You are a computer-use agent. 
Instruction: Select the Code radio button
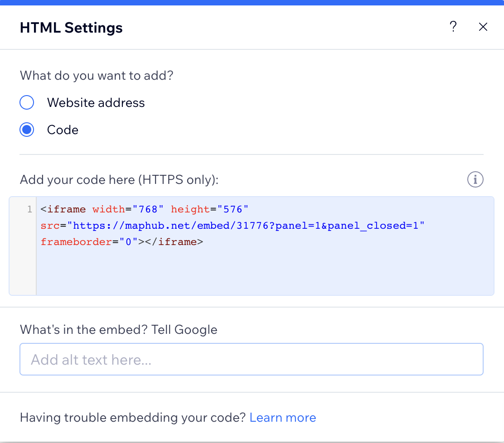[27, 130]
